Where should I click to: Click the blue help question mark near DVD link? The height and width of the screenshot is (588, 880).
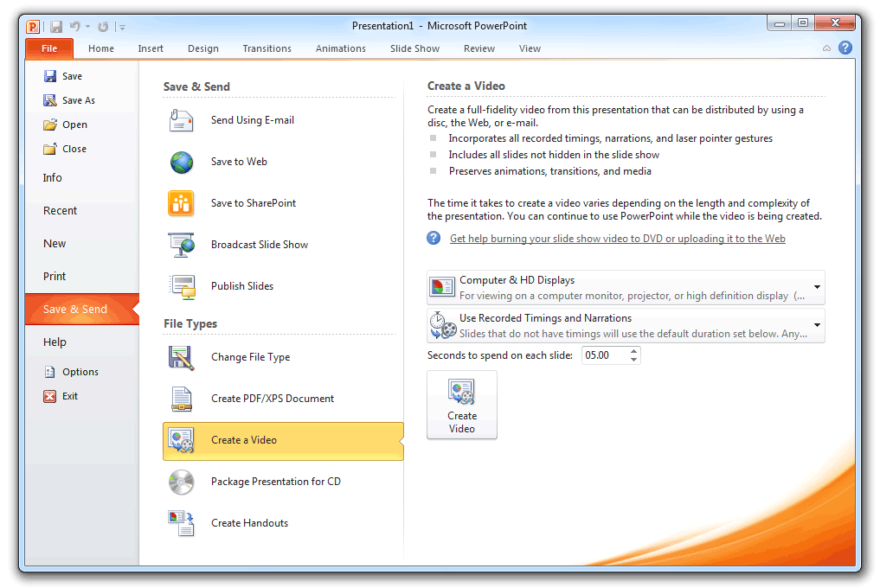pyautogui.click(x=434, y=239)
